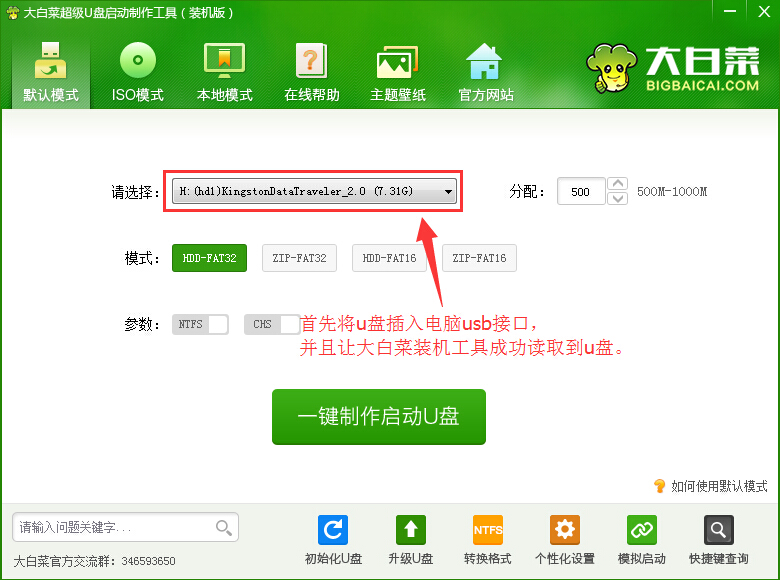The image size is (780, 580).
Task: Click the 500M-1000M range hint text
Action: click(672, 192)
